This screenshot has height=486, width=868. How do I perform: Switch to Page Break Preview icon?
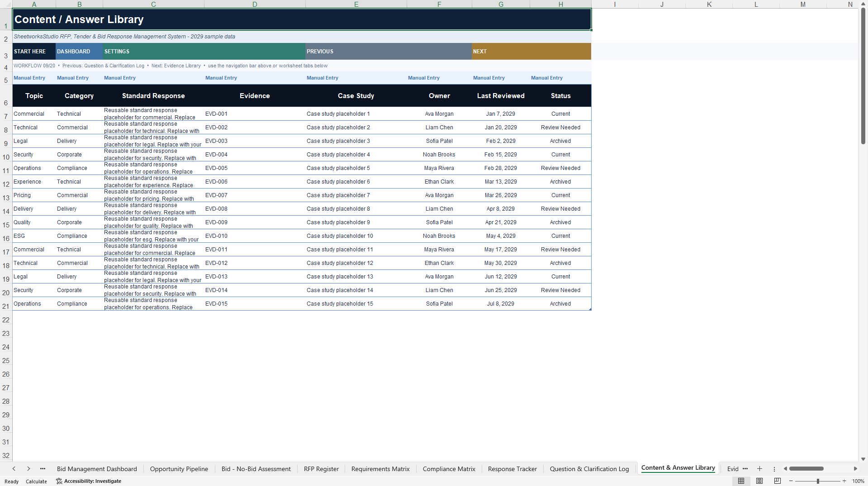pos(778,481)
